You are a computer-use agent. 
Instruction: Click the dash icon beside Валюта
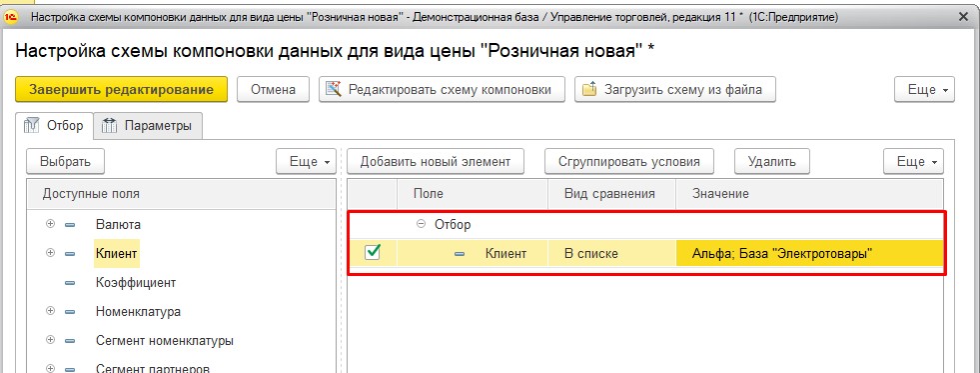[69, 225]
